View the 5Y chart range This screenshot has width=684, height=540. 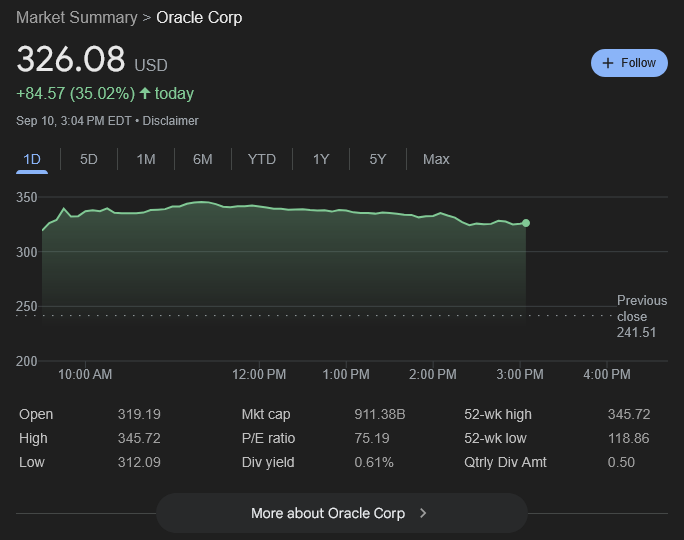point(378,159)
